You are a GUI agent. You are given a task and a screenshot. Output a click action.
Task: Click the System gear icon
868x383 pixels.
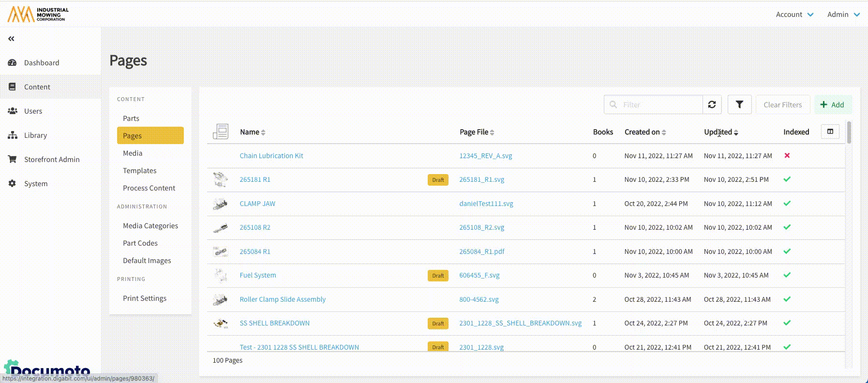tap(13, 184)
